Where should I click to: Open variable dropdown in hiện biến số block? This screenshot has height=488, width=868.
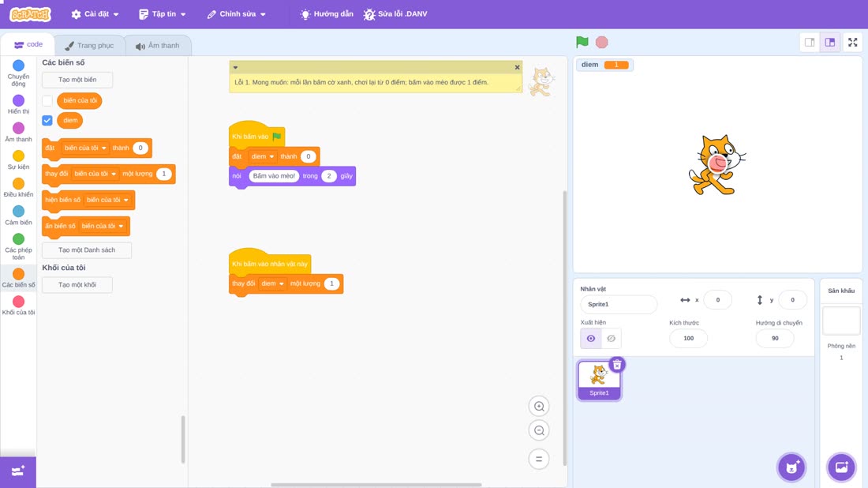pyautogui.click(x=107, y=200)
